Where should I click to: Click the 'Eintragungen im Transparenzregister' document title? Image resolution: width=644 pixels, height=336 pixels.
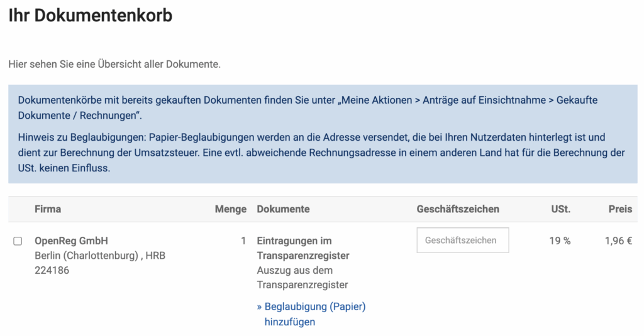coord(303,248)
